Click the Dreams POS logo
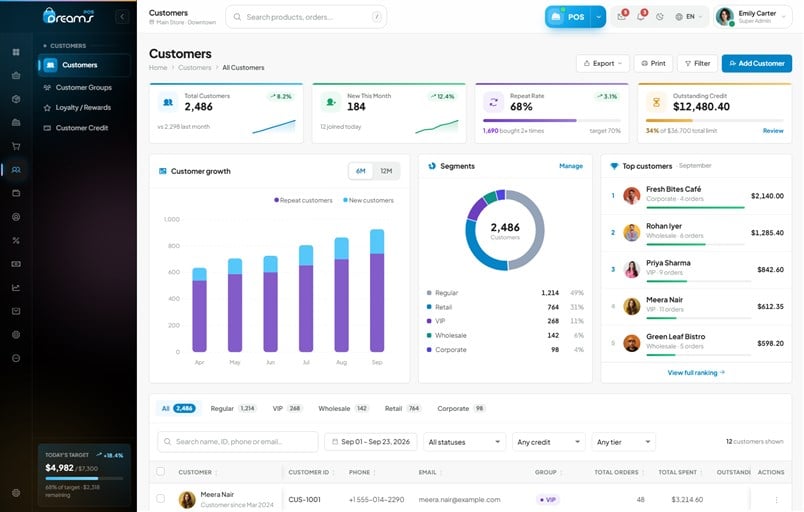Image resolution: width=804 pixels, height=512 pixels. [x=68, y=16]
